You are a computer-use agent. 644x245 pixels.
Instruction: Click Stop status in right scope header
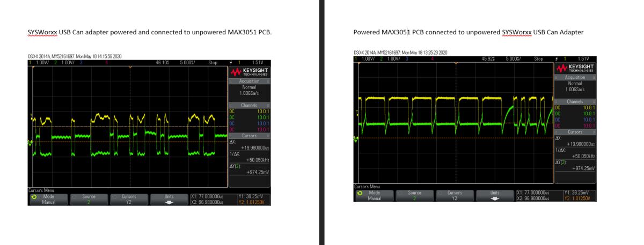539,59
